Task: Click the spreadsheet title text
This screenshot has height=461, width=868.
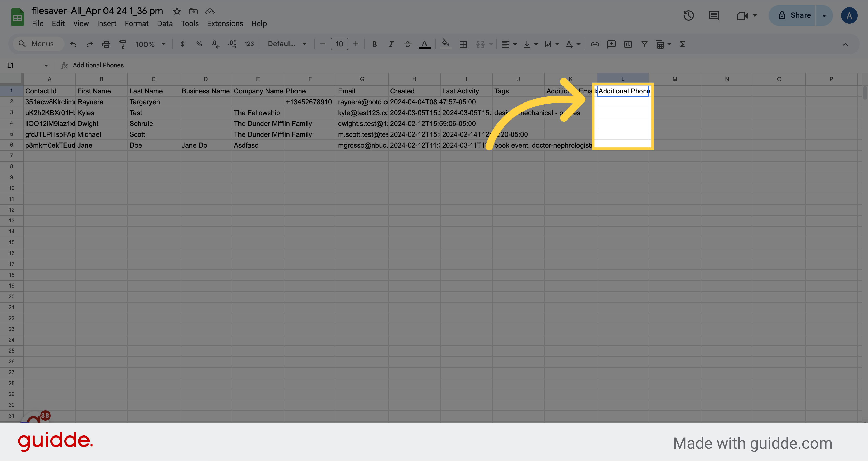Action: click(97, 11)
